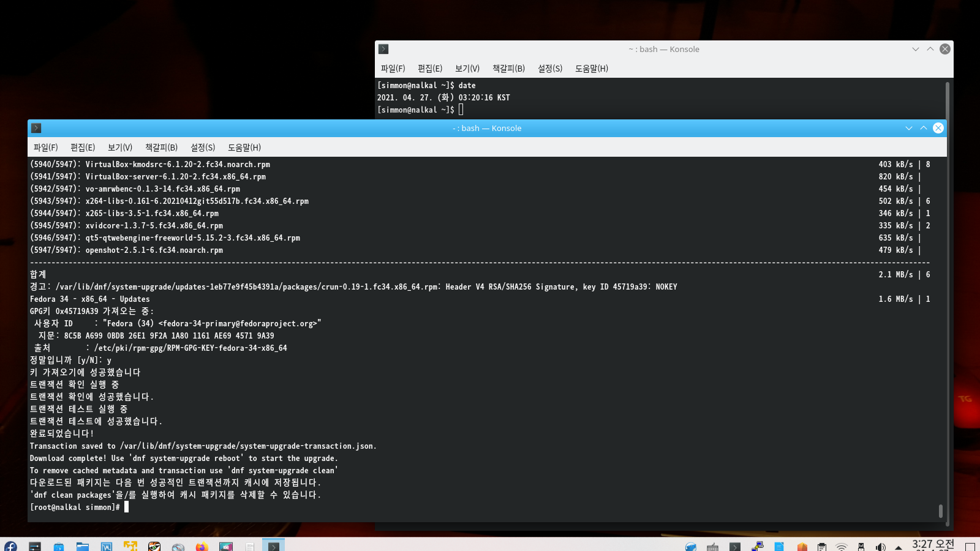This screenshot has height=551, width=980.
Task: Click the date output '2021. 04. 27.' line
Action: coord(443,97)
